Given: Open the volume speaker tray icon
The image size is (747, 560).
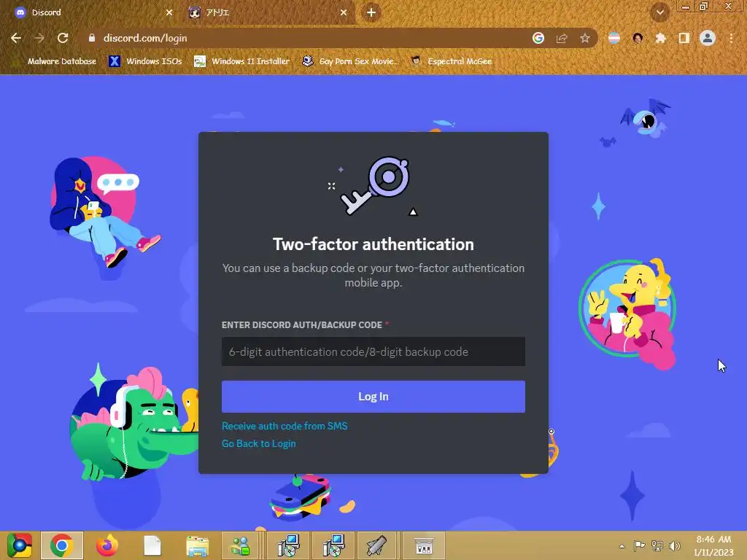Looking at the screenshot, I should 675,545.
